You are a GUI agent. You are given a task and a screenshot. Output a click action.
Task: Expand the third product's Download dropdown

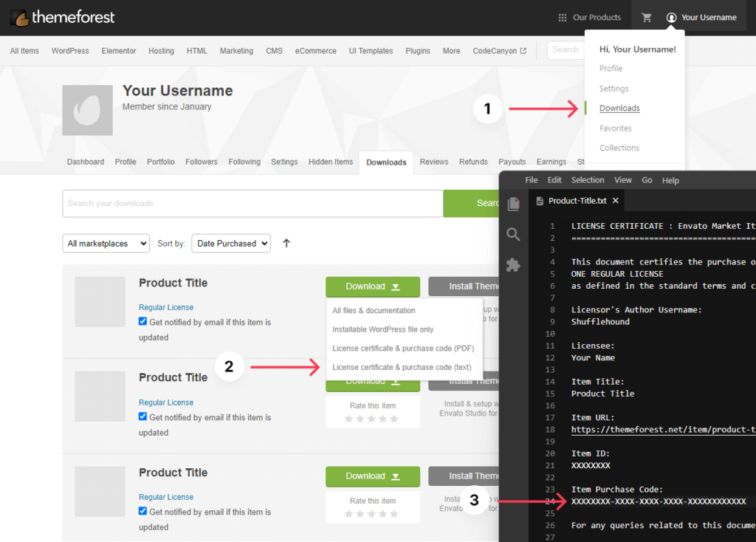tap(373, 476)
